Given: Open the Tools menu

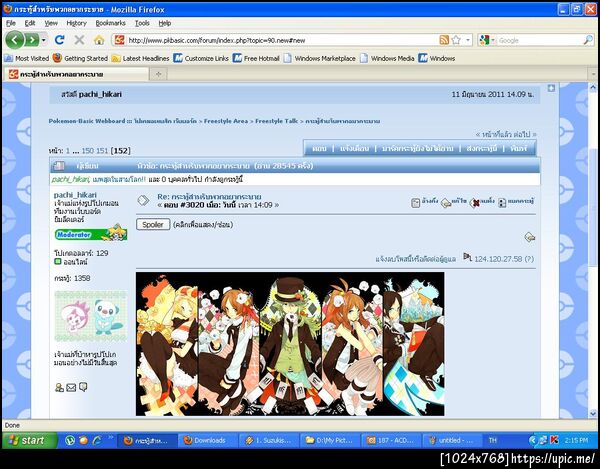Looking at the screenshot, I should [x=142, y=23].
